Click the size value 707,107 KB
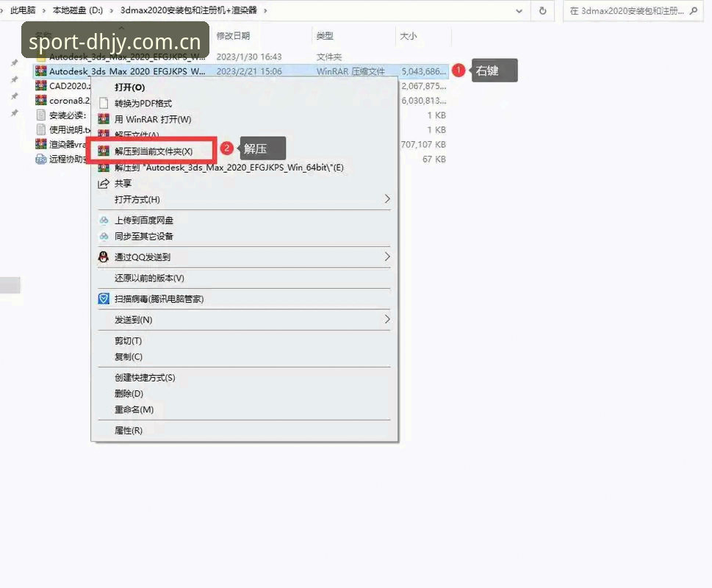This screenshot has width=712, height=588. pos(423,144)
